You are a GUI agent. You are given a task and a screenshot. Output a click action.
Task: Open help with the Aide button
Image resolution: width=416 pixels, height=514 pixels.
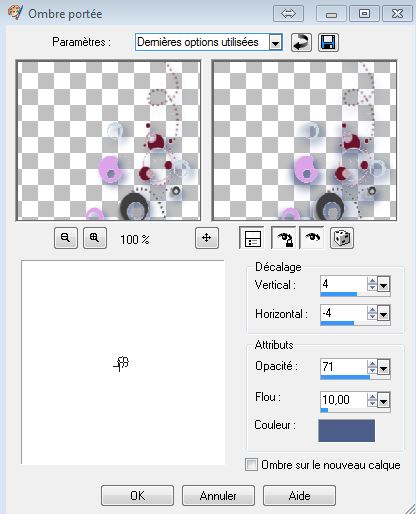[299, 496]
